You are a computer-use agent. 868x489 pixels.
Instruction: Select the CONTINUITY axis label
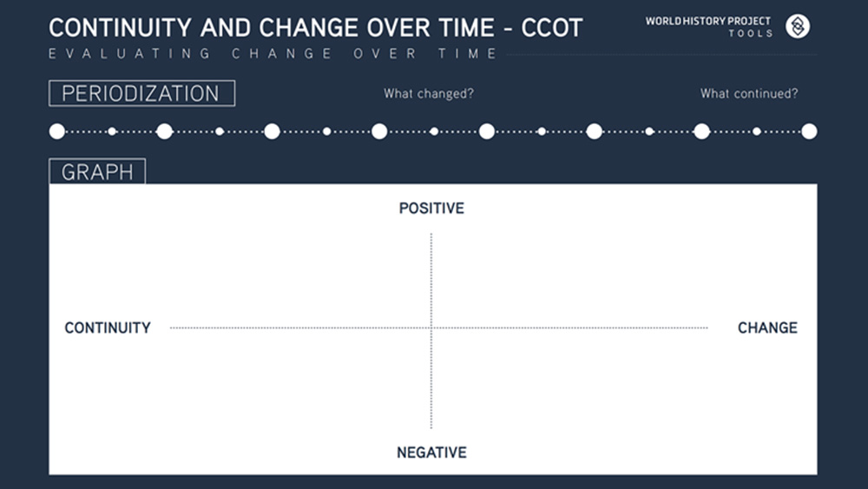[x=108, y=327]
